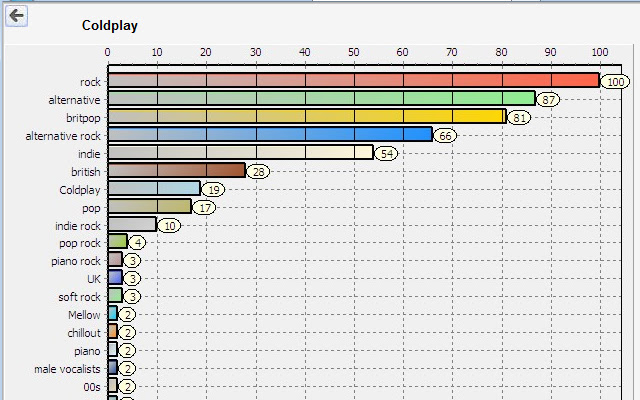
Task: Click the axis tick label 90
Action: tap(550, 52)
